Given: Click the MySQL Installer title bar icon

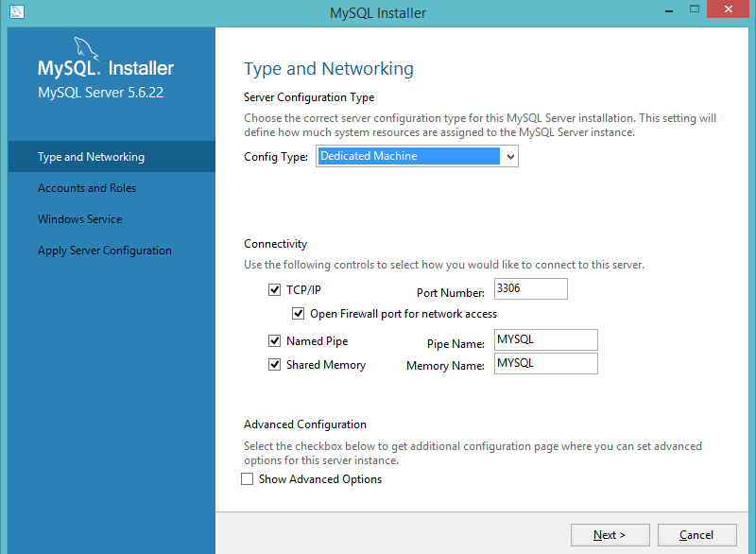Looking at the screenshot, I should 17,11.
